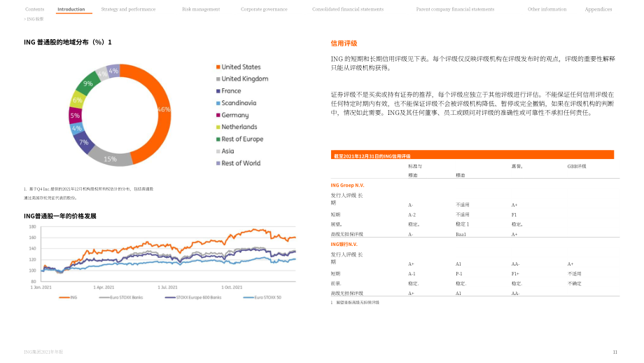The image size is (644, 363).
Task: Click the ING line legend entry
Action: click(68, 297)
